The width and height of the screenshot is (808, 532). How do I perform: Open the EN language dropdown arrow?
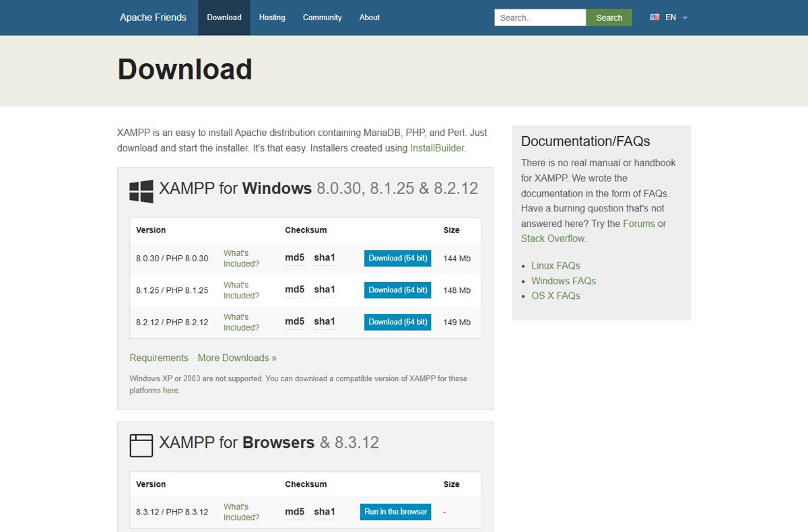[x=685, y=18]
